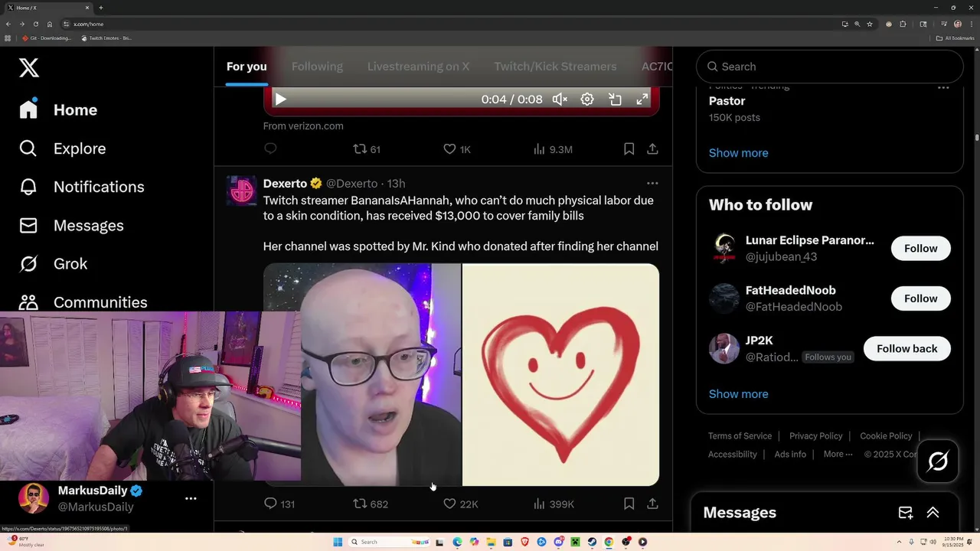Repost the post with 61 reposts

pyautogui.click(x=366, y=149)
